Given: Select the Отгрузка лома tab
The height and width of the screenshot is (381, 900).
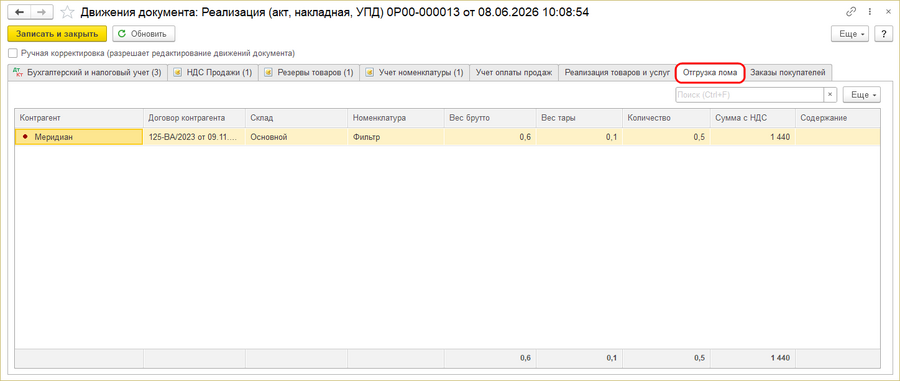Looking at the screenshot, I should [710, 73].
